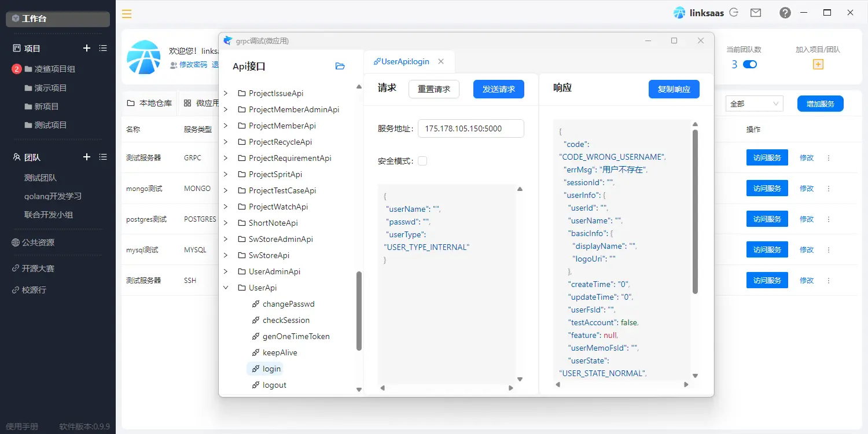The width and height of the screenshot is (868, 434).
Task: Click the response panel vertical scrollbar
Action: [x=695, y=212]
